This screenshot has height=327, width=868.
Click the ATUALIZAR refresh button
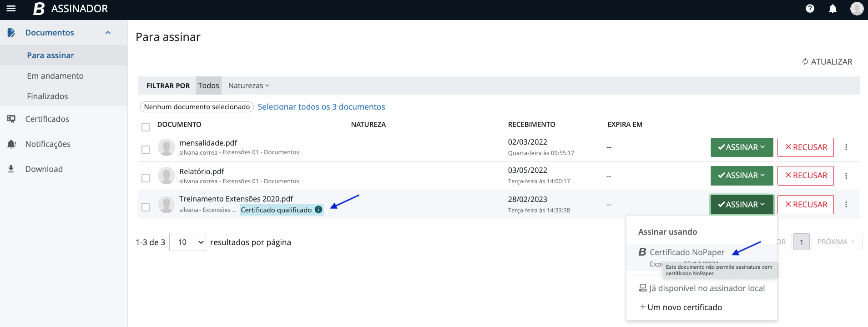click(827, 62)
